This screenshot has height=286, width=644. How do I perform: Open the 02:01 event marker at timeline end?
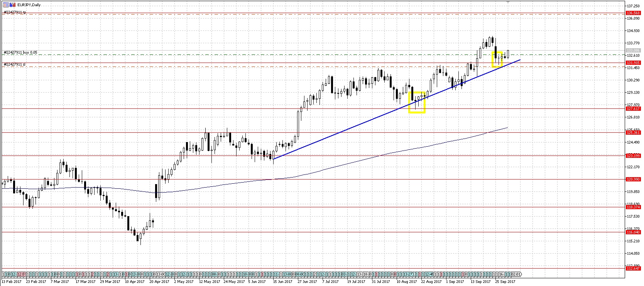point(516,274)
